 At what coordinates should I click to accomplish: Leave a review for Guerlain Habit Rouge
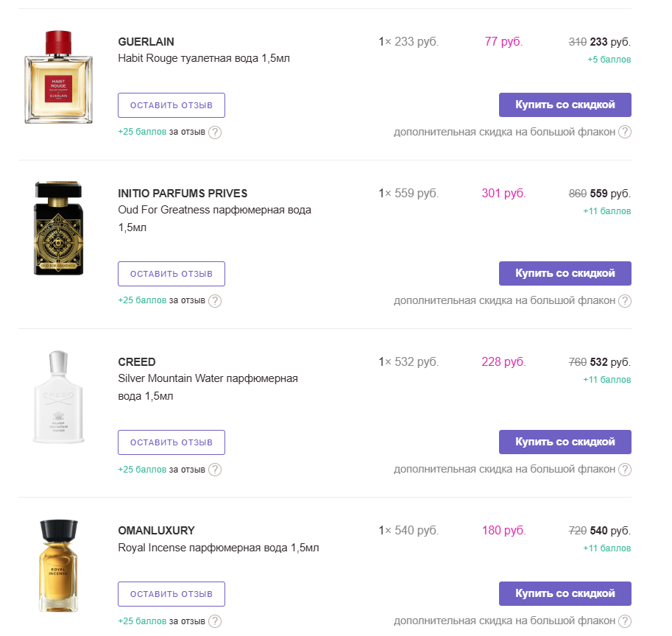pos(171,105)
